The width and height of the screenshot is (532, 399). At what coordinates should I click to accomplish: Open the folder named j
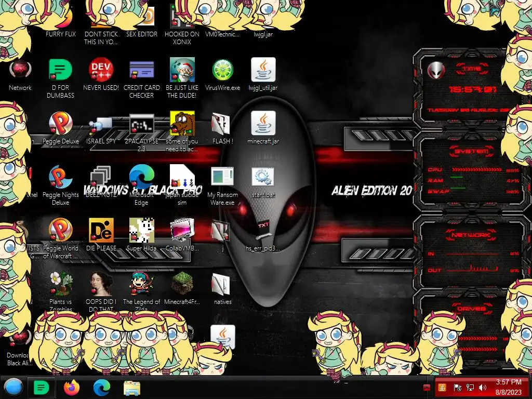click(220, 231)
